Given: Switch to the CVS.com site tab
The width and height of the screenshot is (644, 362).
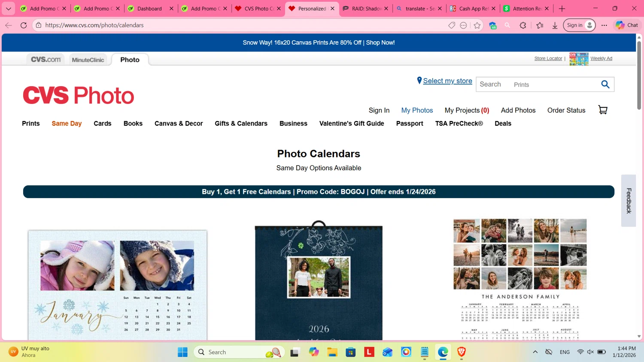Looking at the screenshot, I should click(x=46, y=60).
